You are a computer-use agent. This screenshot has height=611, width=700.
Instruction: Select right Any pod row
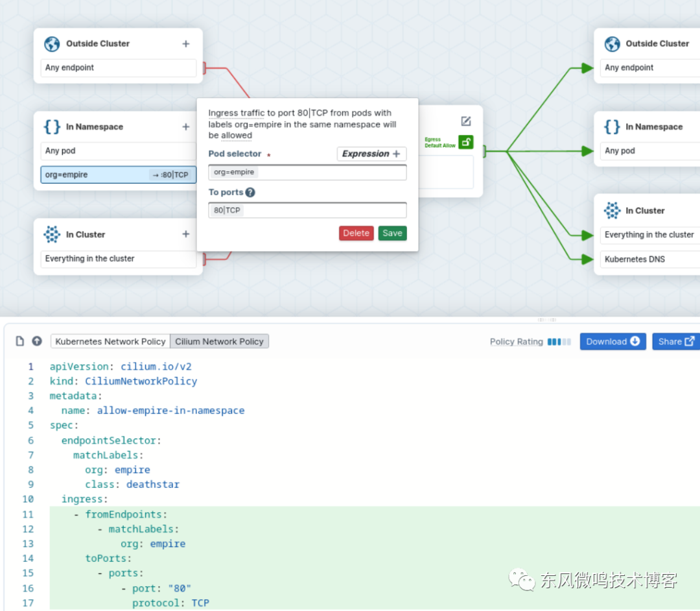tap(650, 151)
